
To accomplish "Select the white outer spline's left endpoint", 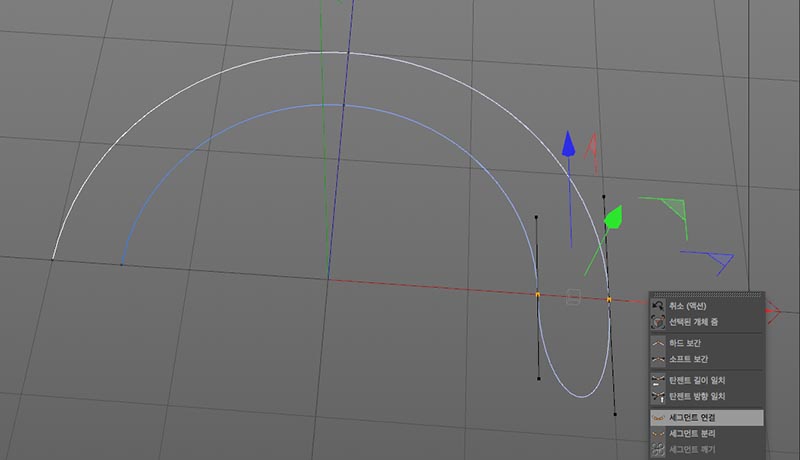I will (x=52, y=260).
